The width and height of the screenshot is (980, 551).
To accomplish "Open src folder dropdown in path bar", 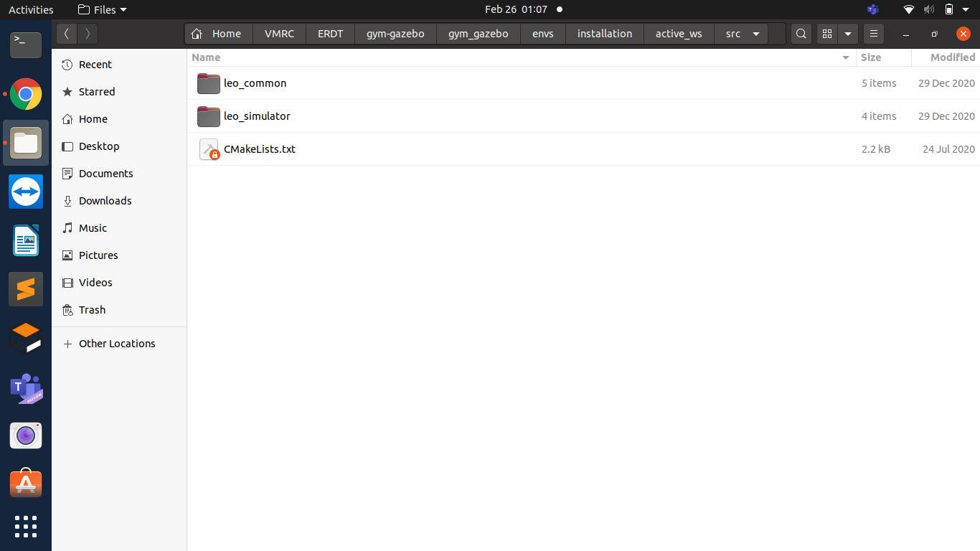I will tap(756, 34).
